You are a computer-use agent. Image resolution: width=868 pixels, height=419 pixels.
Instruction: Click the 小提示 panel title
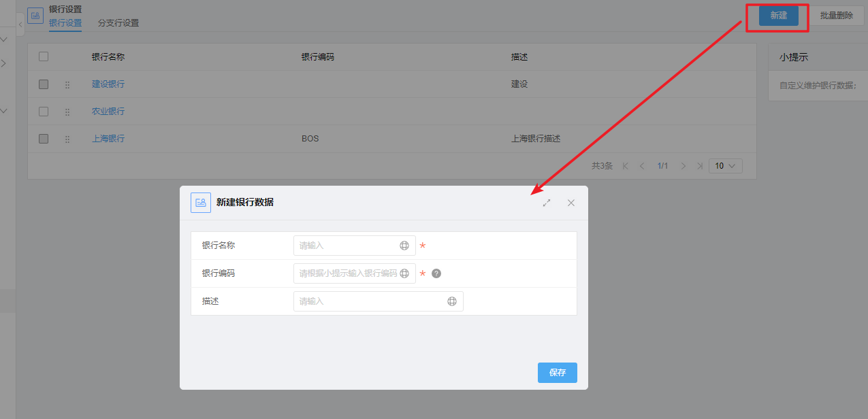tap(794, 58)
